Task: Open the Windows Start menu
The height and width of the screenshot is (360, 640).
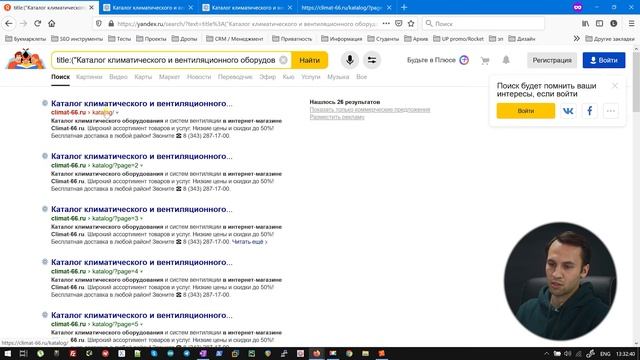Action: (7, 353)
